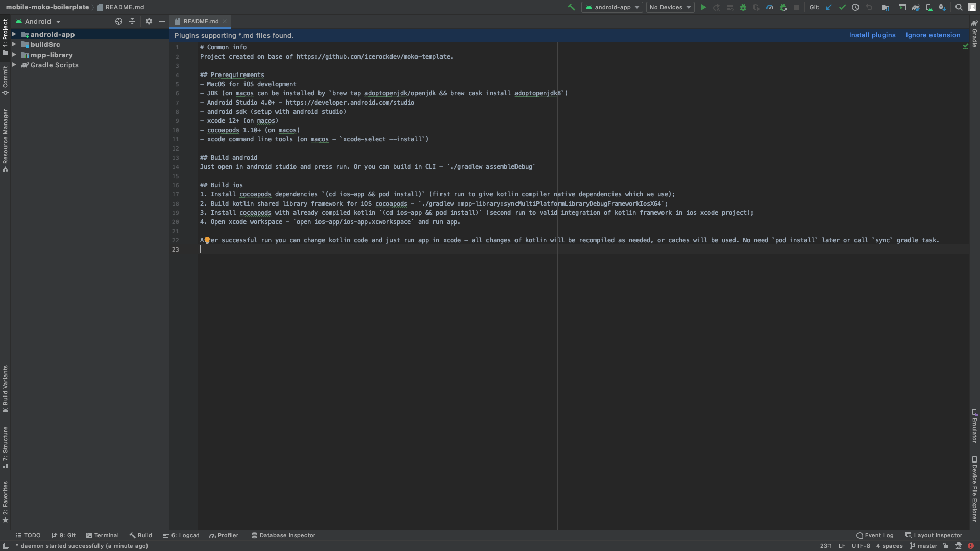This screenshot has width=980, height=551.
Task: Toggle the No Devices selector dropdown
Action: coord(669,8)
